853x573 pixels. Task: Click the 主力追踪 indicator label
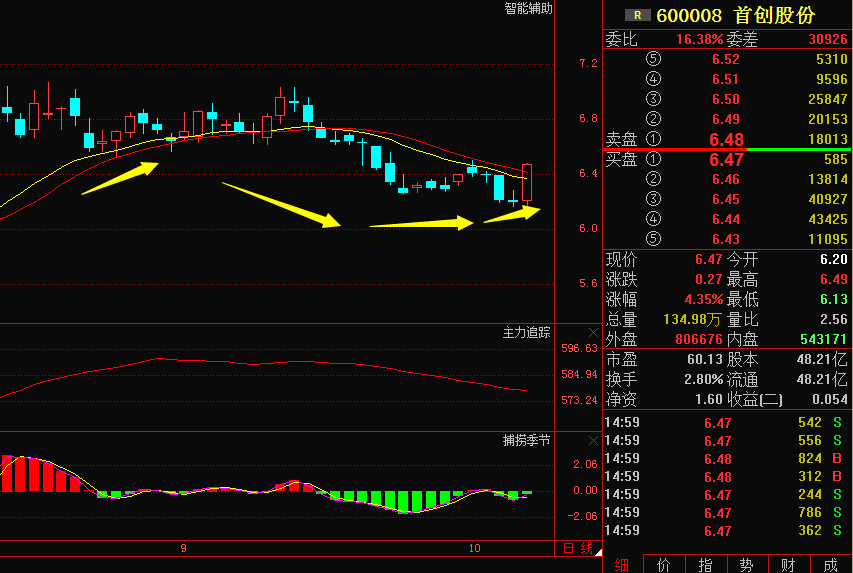pyautogui.click(x=527, y=333)
